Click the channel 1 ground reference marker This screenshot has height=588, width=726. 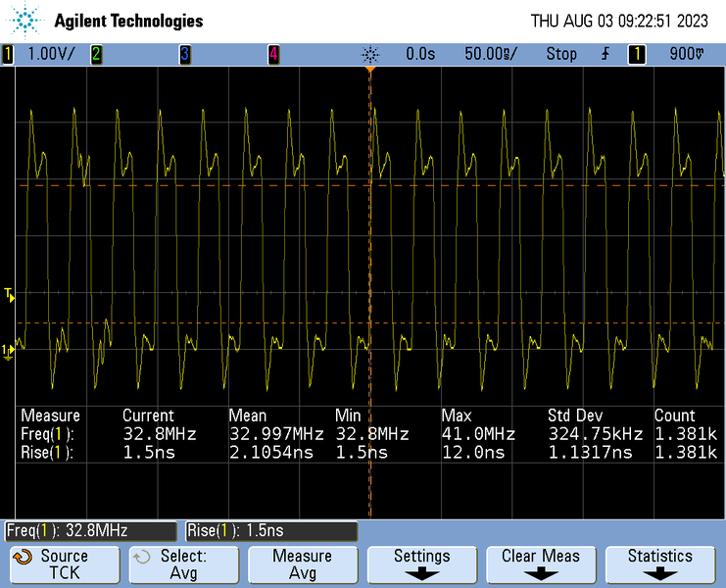pyautogui.click(x=8, y=350)
